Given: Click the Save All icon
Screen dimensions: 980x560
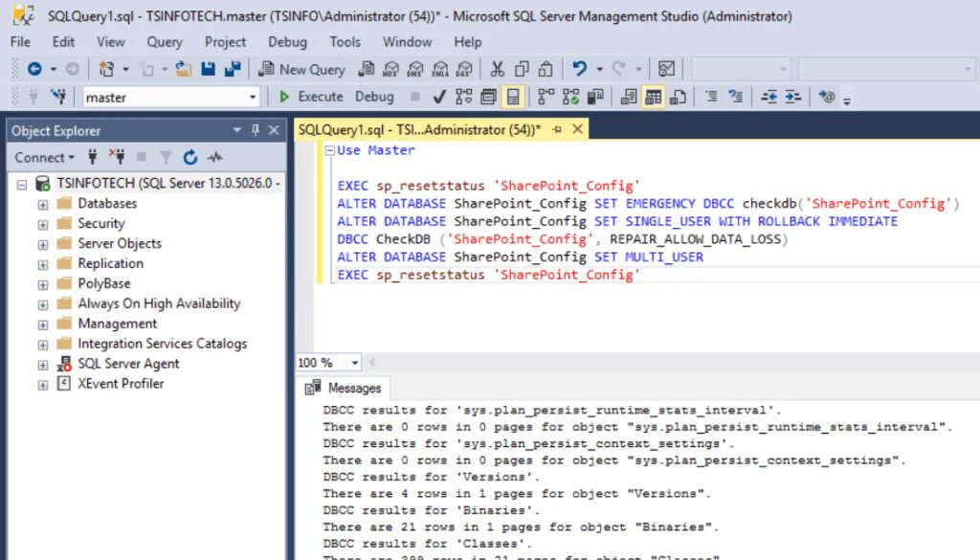Looking at the screenshot, I should tap(233, 69).
